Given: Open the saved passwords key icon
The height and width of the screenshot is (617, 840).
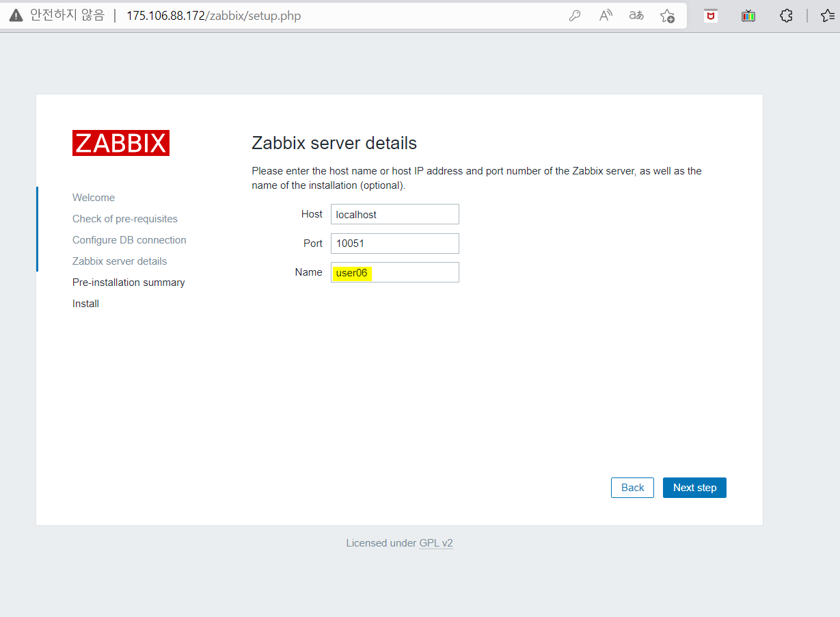Looking at the screenshot, I should 574,15.
